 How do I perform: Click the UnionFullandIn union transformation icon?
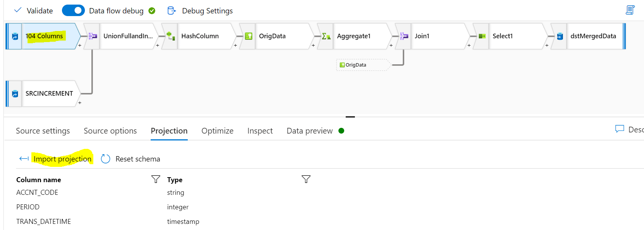coord(93,36)
